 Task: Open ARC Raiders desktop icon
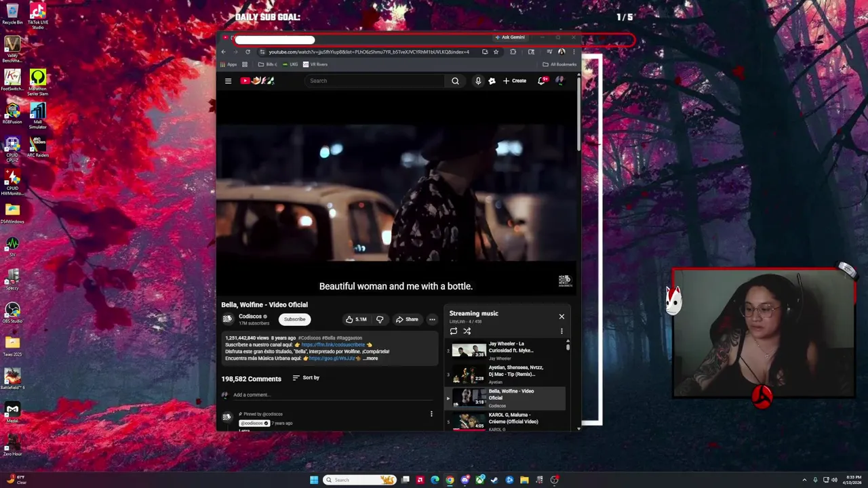tap(38, 147)
